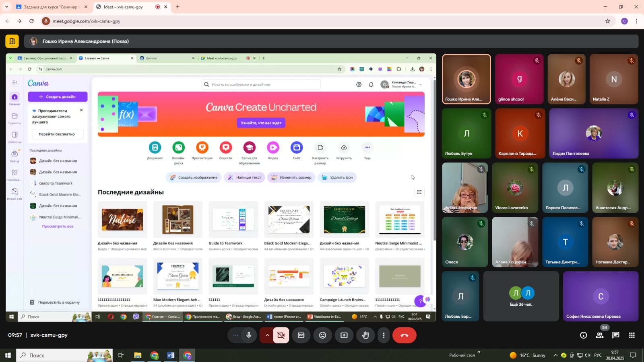The image size is (644, 362).
Task: Raise hand in the meeting
Action: pyautogui.click(x=365, y=335)
